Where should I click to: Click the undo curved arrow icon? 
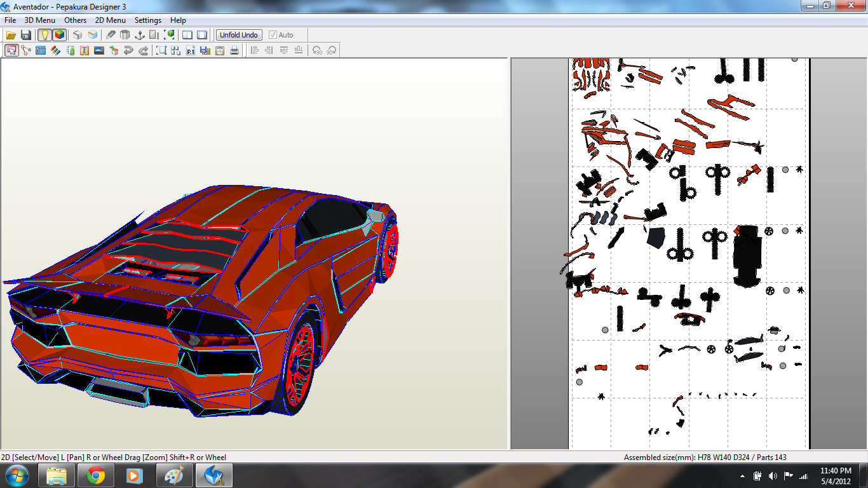click(128, 50)
